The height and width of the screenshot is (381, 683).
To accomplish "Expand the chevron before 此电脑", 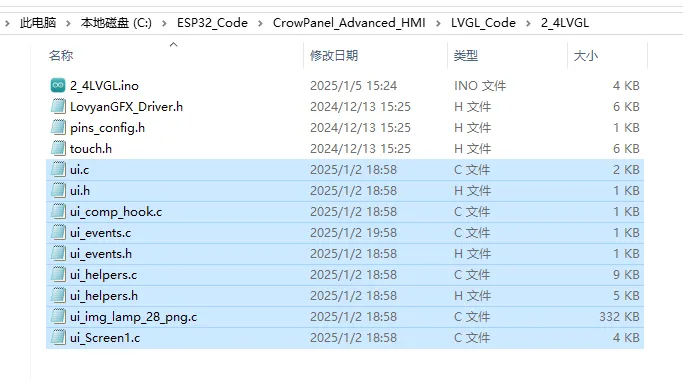I will [7, 23].
